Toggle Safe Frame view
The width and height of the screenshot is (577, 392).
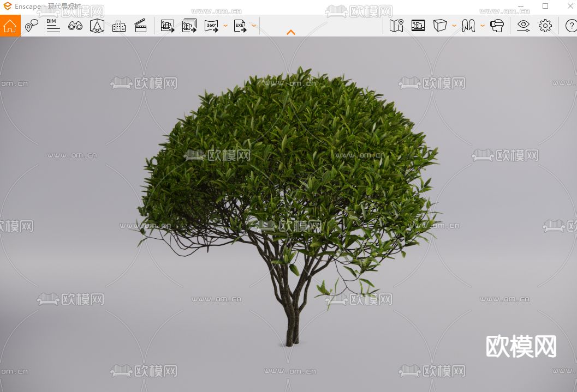[97, 26]
